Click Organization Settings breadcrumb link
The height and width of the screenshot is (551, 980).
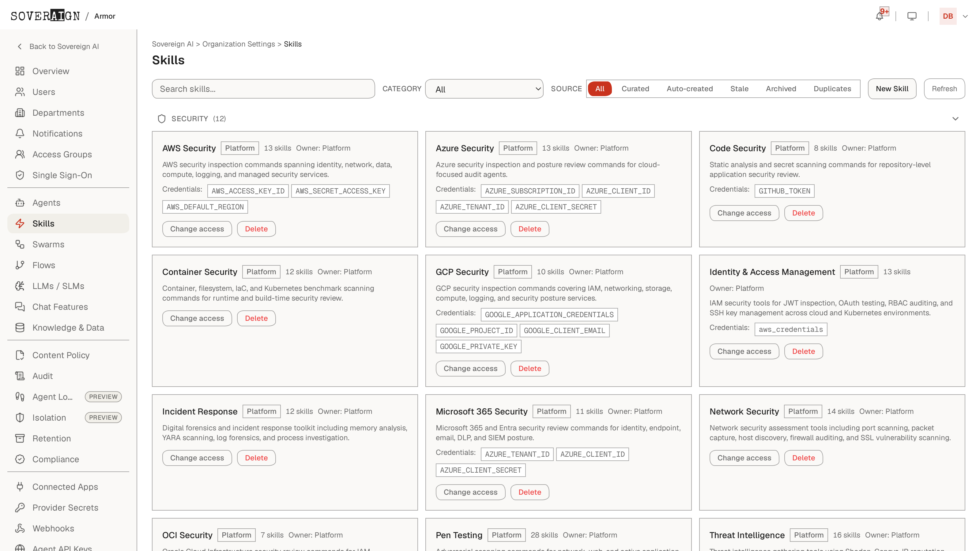[x=239, y=44]
